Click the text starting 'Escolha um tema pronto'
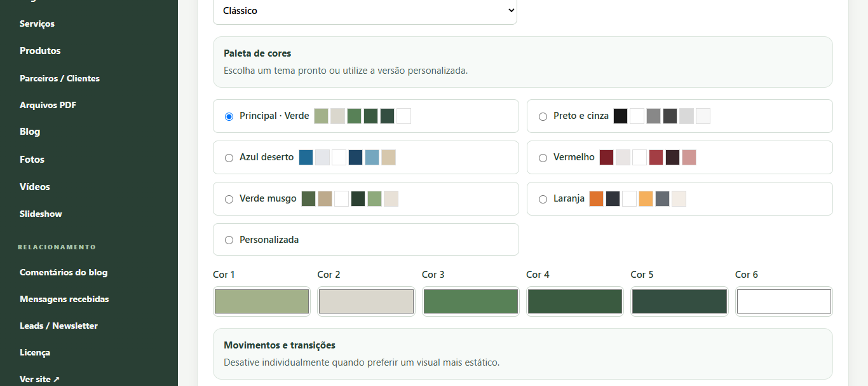Viewport: 868px width, 386px height. pyautogui.click(x=346, y=71)
